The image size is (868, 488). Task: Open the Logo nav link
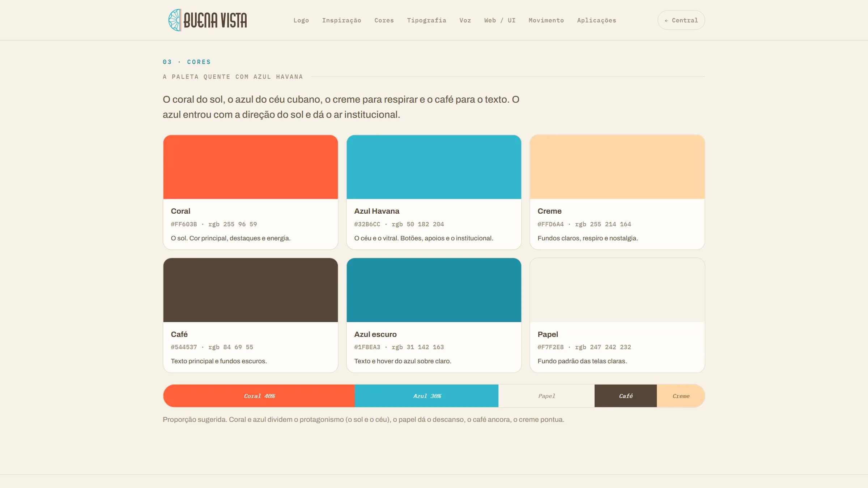(301, 20)
